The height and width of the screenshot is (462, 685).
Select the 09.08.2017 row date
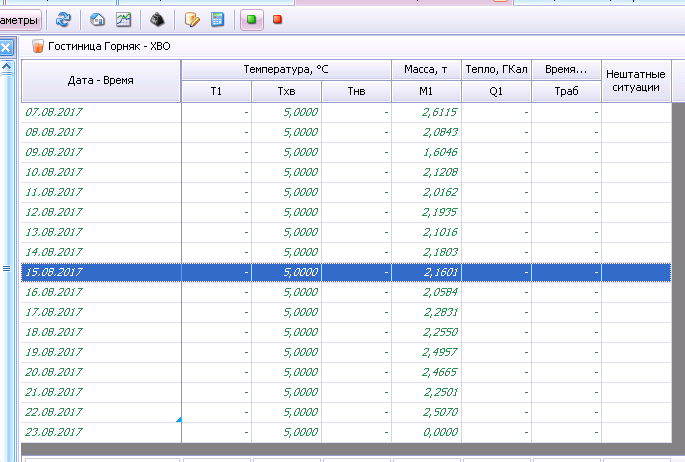click(x=54, y=152)
